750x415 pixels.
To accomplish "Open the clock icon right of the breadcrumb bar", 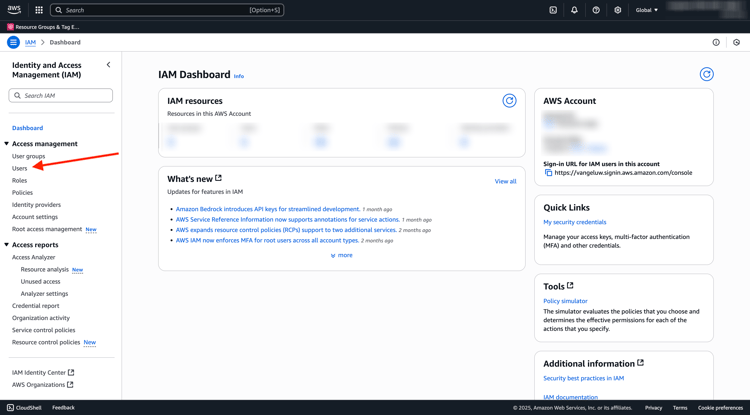I will tap(737, 43).
